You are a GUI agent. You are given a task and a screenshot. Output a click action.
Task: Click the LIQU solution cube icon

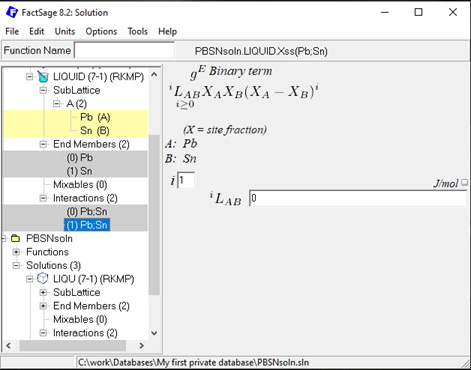(43, 278)
